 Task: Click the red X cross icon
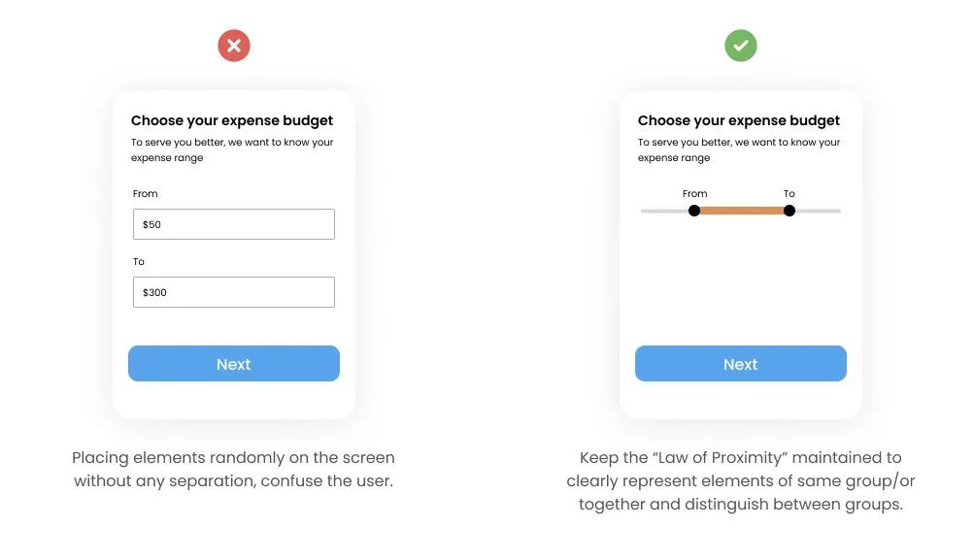tap(234, 46)
